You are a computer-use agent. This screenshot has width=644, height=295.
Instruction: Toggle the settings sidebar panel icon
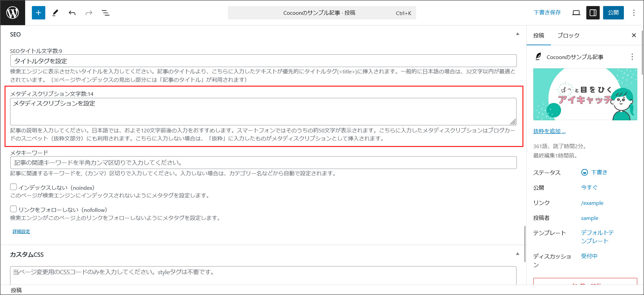(x=593, y=13)
